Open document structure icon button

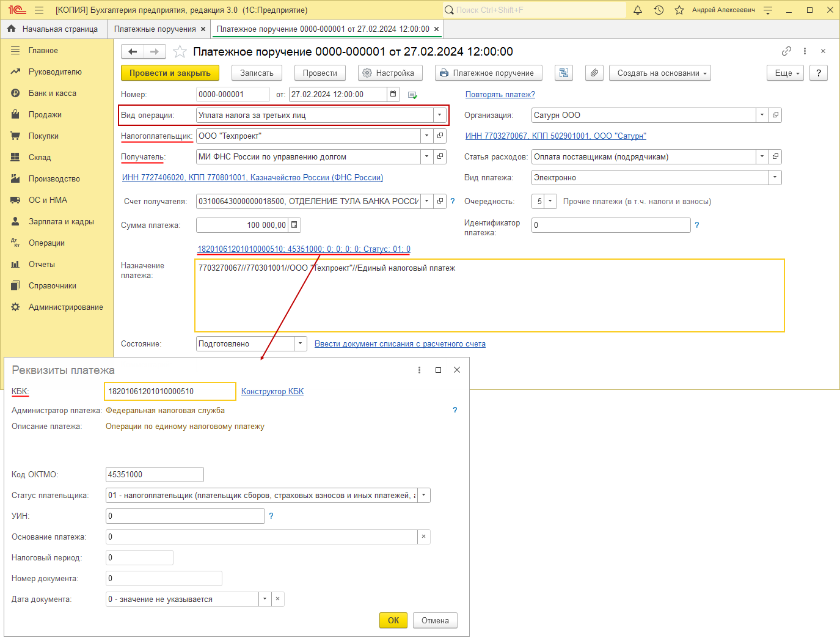pos(564,73)
